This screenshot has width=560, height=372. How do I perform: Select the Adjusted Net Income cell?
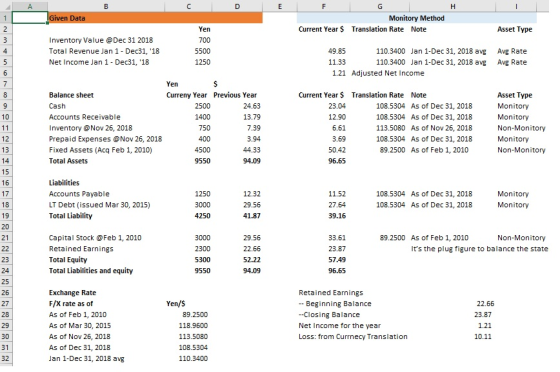tap(388, 73)
